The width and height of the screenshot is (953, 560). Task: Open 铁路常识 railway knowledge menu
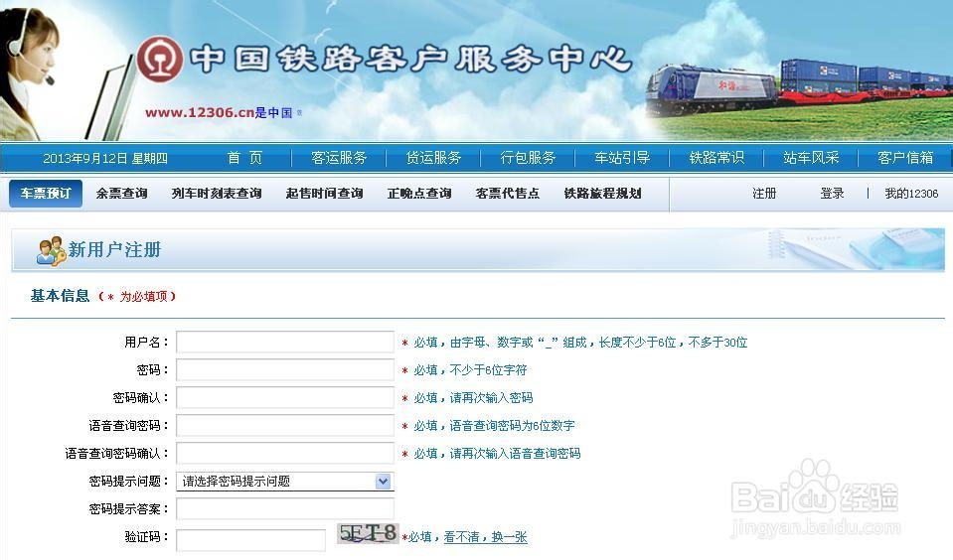pos(717,158)
